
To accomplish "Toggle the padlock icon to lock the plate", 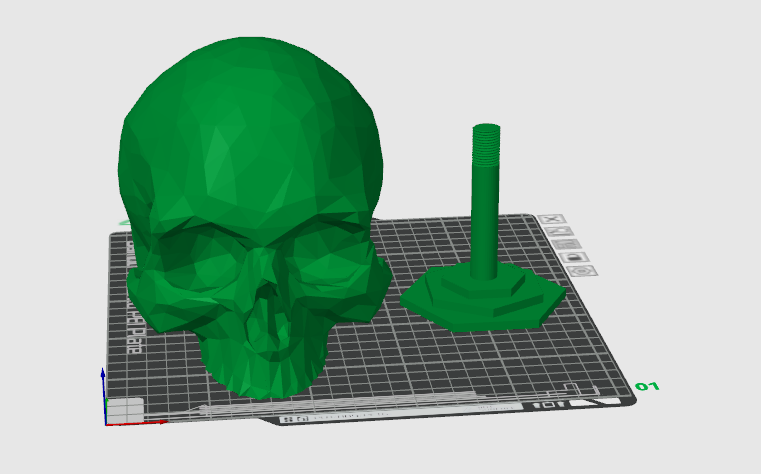I will pos(575,257).
